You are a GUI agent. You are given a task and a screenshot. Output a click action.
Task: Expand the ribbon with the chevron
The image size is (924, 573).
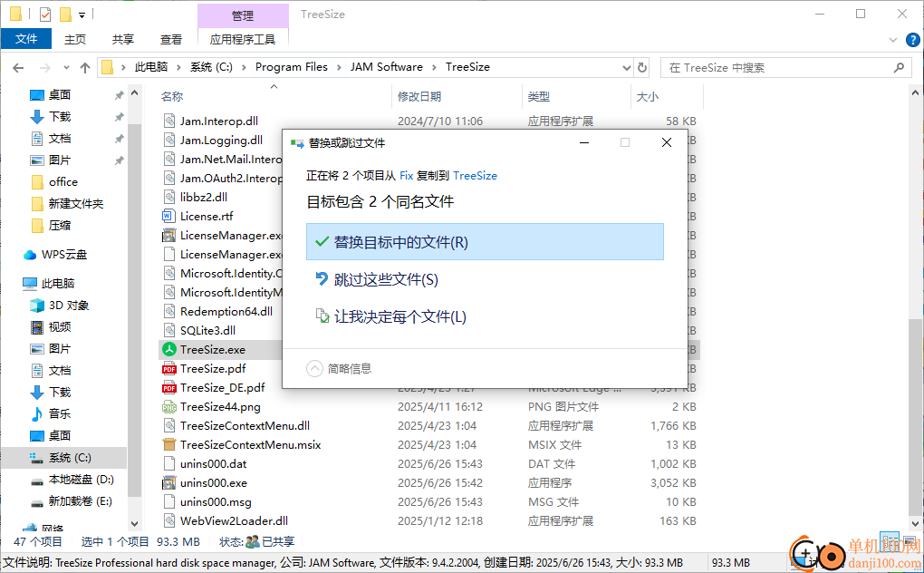[893, 40]
